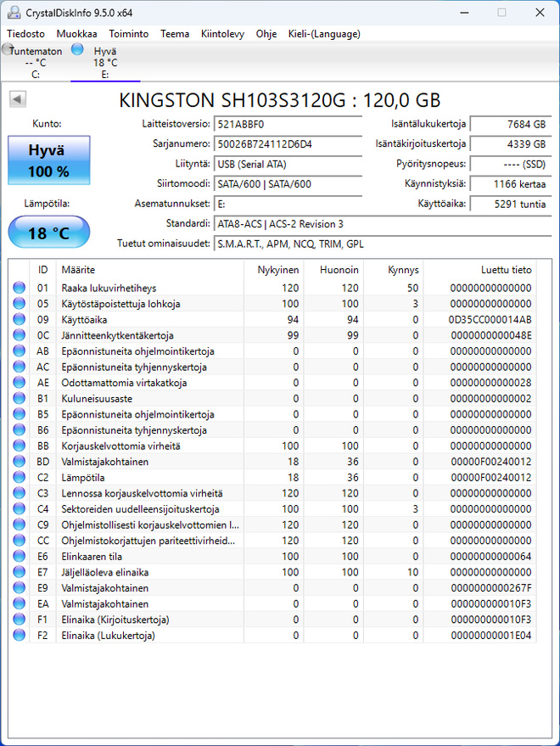Click the previous disk arrow button
The image size is (560, 746).
(18, 99)
